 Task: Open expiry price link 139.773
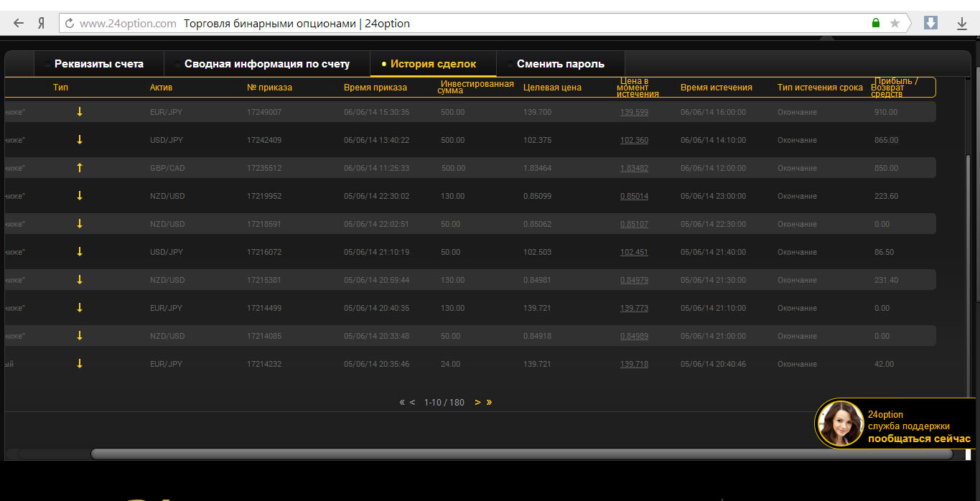click(x=634, y=308)
